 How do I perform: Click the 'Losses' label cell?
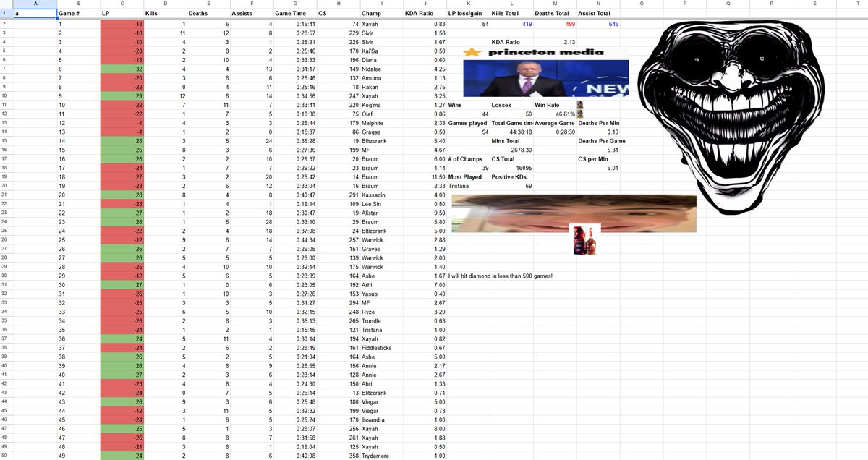tap(511, 105)
